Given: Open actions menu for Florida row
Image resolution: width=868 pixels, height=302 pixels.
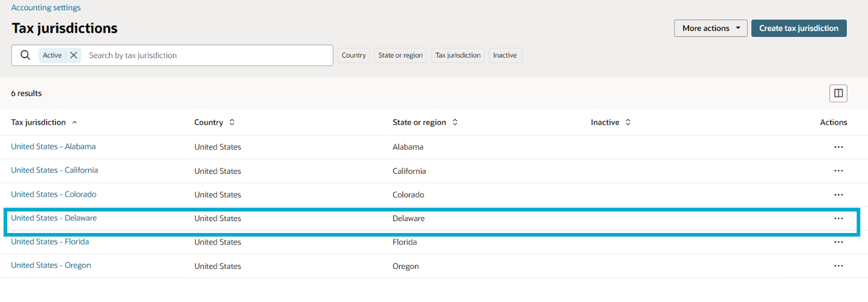Looking at the screenshot, I should coord(839,242).
